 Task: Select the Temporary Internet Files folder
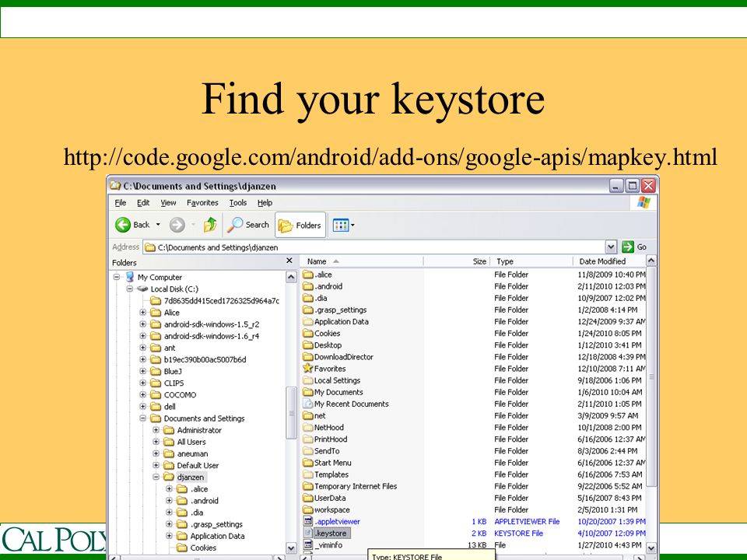click(356, 486)
